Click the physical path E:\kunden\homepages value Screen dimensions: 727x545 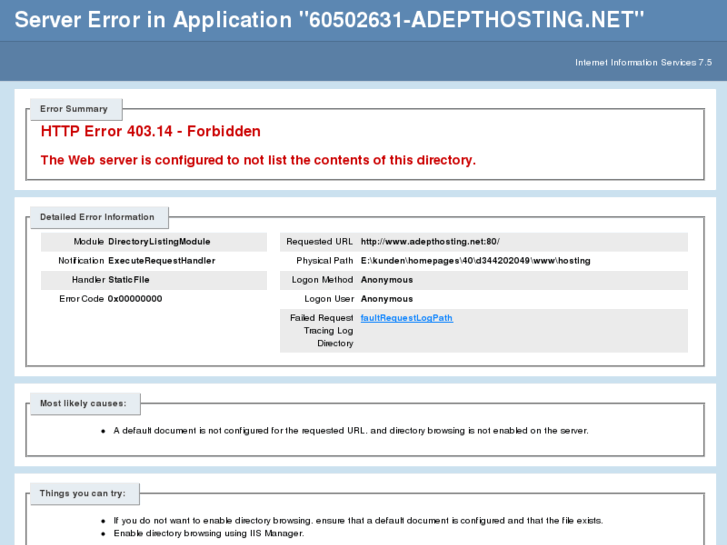[x=475, y=260]
